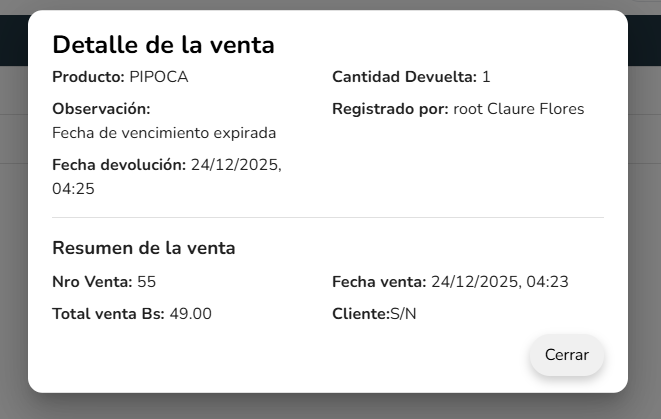This screenshot has width=661, height=419.
Task: Click the Cerrar button
Action: tap(566, 355)
